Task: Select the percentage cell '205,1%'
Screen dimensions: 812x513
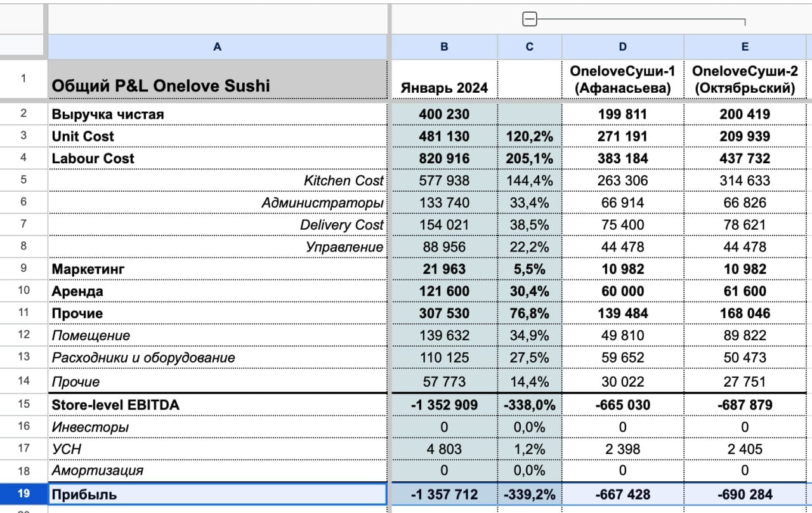Action: pyautogui.click(x=530, y=158)
